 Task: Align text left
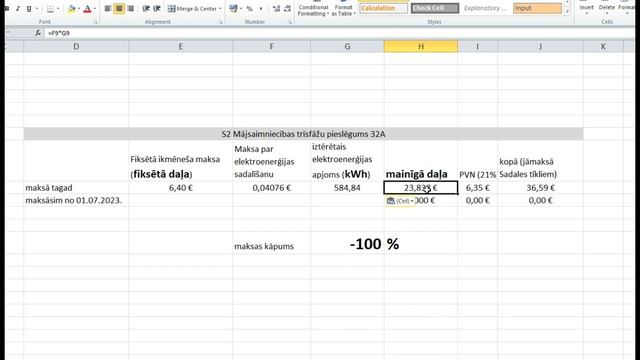pyautogui.click(x=107, y=9)
